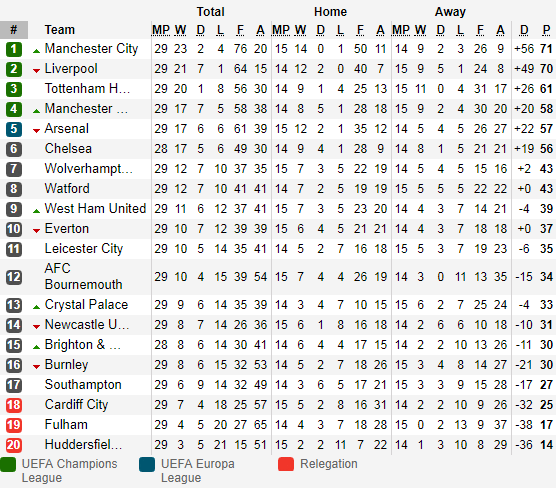556x488 pixels.
Task: Click Manchester City's green up arrow
Action: coord(36,51)
